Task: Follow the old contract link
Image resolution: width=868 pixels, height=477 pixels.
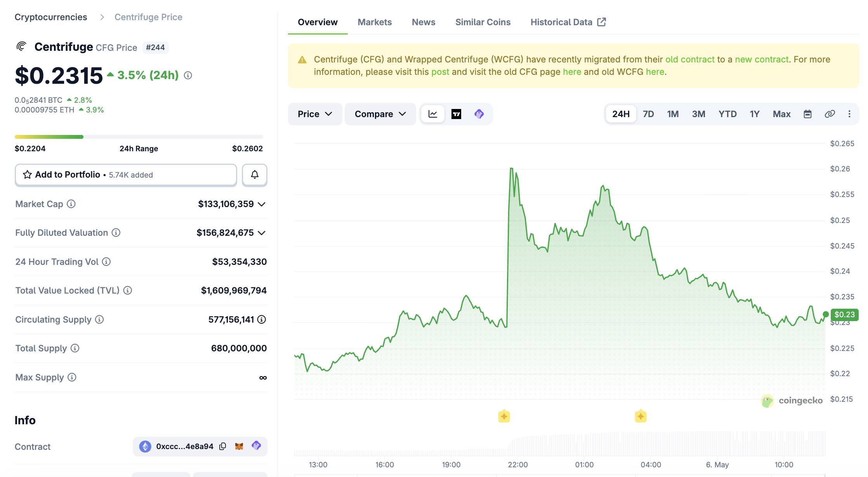Action: coord(690,59)
